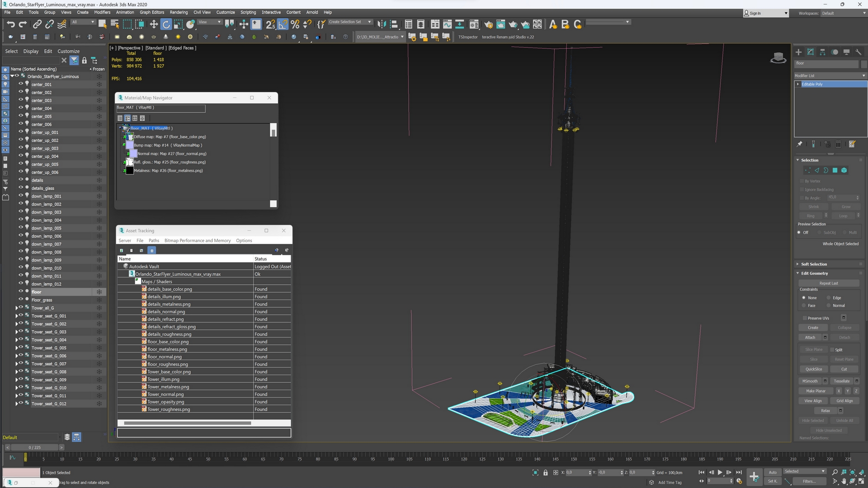Click the Repeat Last button
Screen dimensions: 868x488
pos(829,283)
